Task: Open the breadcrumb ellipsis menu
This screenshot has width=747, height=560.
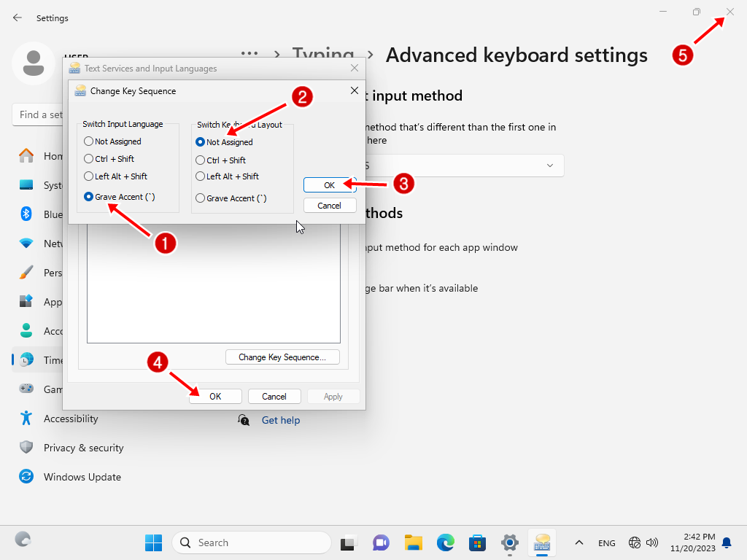Action: click(x=250, y=55)
